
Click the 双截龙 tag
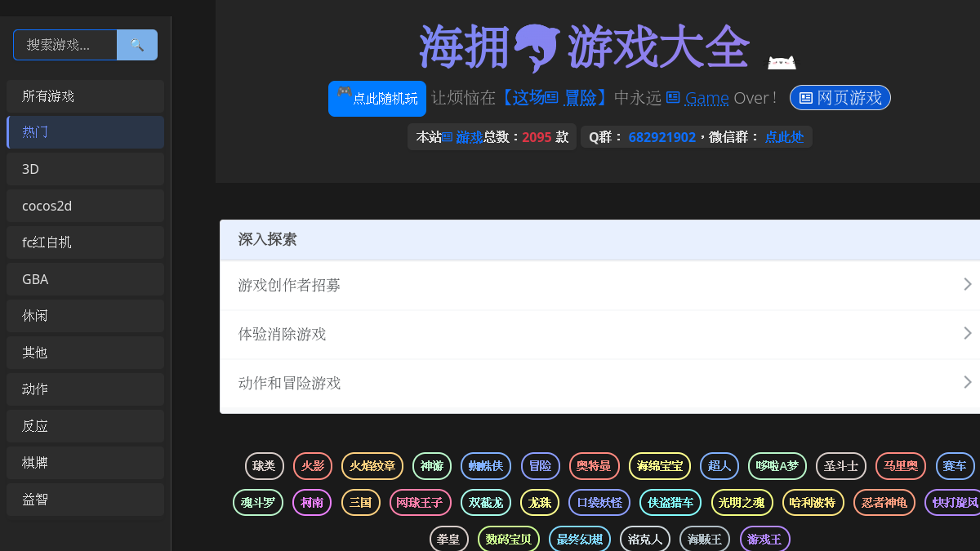pyautogui.click(x=486, y=502)
